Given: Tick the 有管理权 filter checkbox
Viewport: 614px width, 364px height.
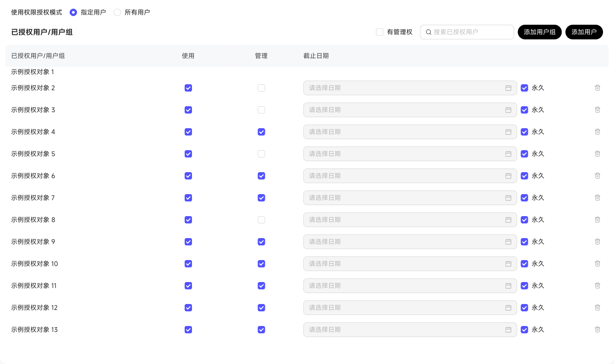Looking at the screenshot, I should 379,32.
